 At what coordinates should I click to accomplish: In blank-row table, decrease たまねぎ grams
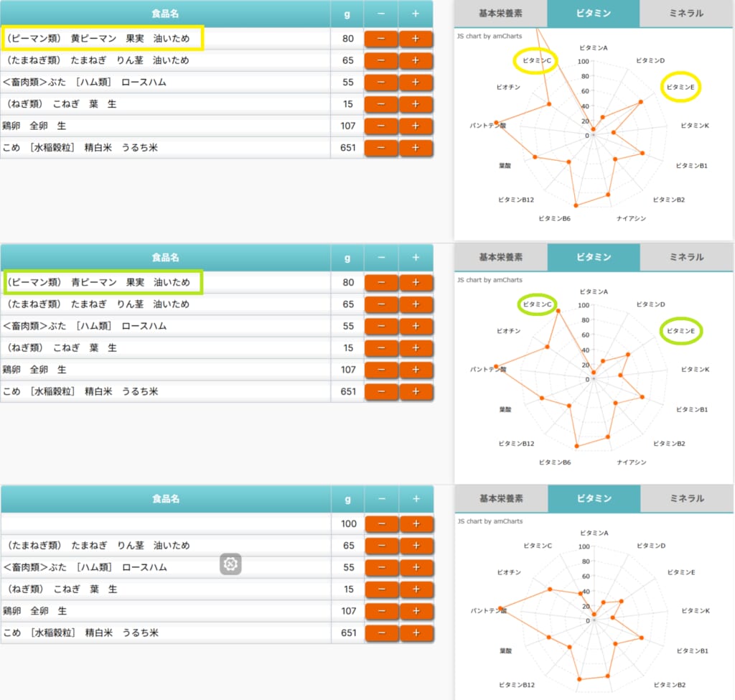point(382,546)
